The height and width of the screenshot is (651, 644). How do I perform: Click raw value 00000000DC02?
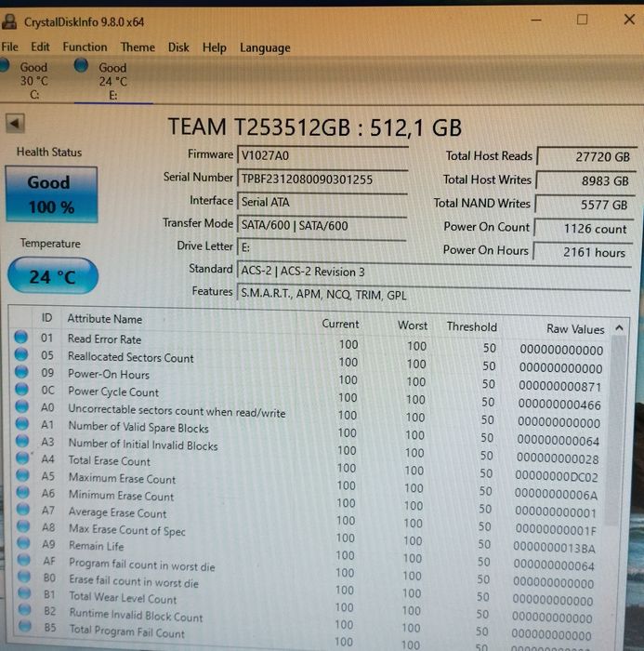pyautogui.click(x=557, y=476)
